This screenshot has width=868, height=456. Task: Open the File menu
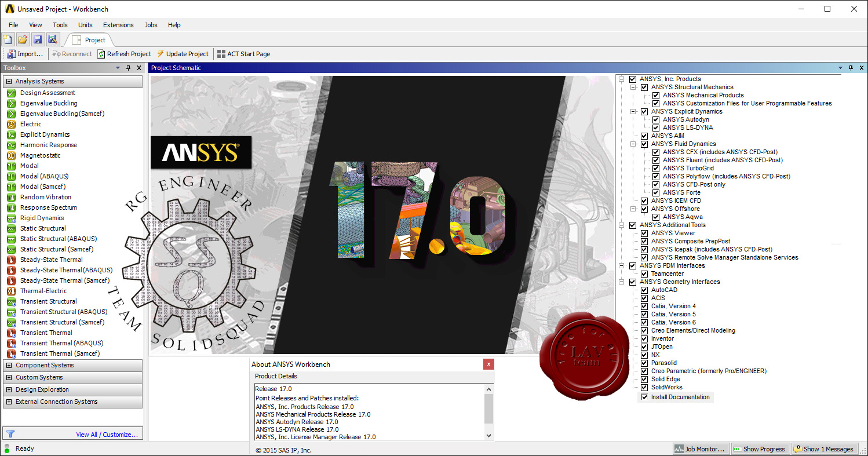pos(13,25)
